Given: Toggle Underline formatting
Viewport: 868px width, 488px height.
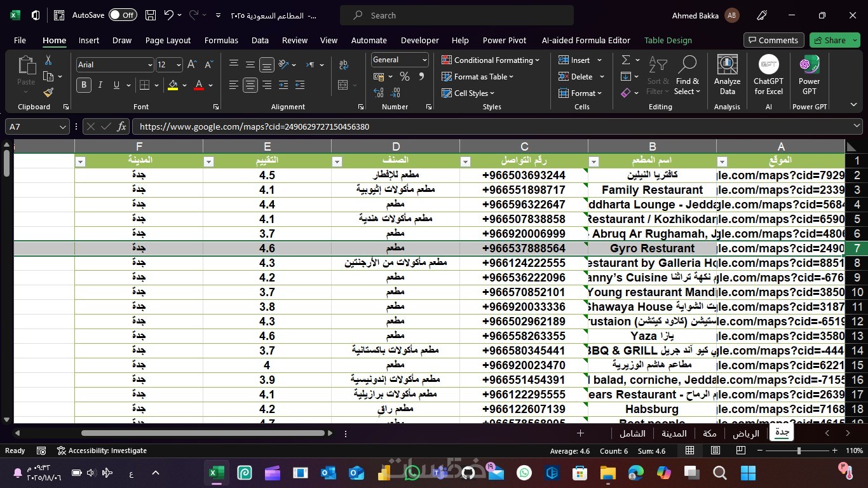Looking at the screenshot, I should click(x=116, y=85).
